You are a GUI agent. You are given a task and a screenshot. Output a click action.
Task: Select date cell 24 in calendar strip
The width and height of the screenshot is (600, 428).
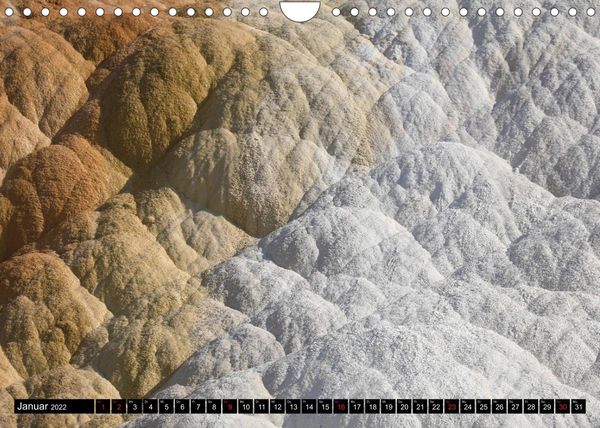point(468,407)
